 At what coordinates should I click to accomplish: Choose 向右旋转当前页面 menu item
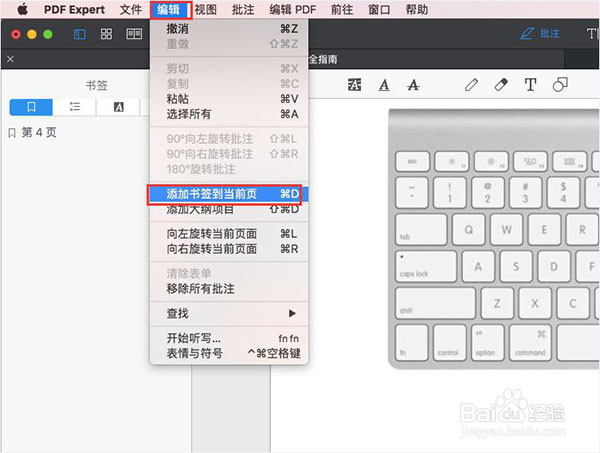[229, 249]
